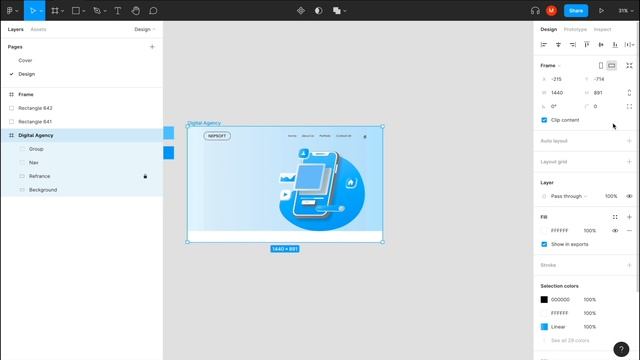
Task: Click Align vertical centers icon
Action: click(x=601, y=44)
